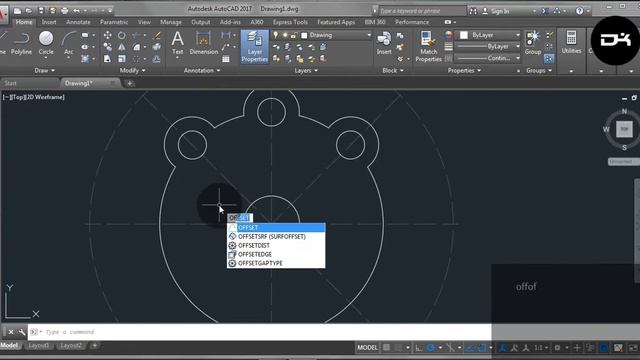Click the Group tool
640x360 pixels.
coord(533,43)
